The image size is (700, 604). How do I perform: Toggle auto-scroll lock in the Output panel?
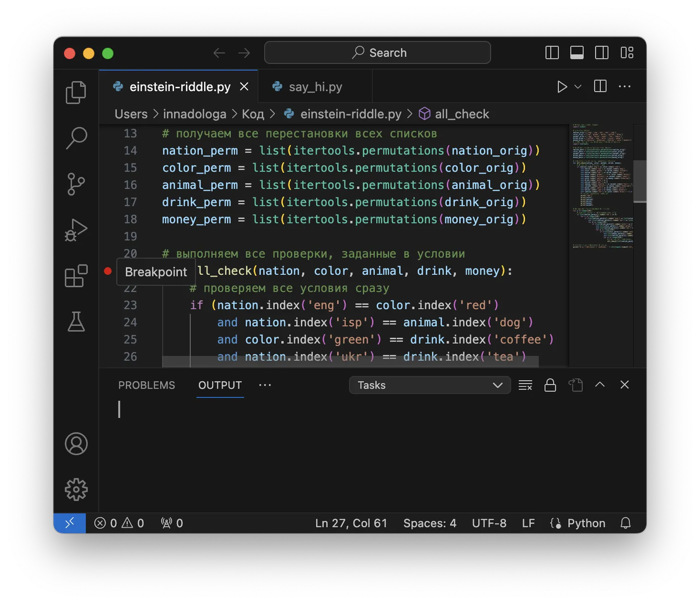[x=550, y=385]
